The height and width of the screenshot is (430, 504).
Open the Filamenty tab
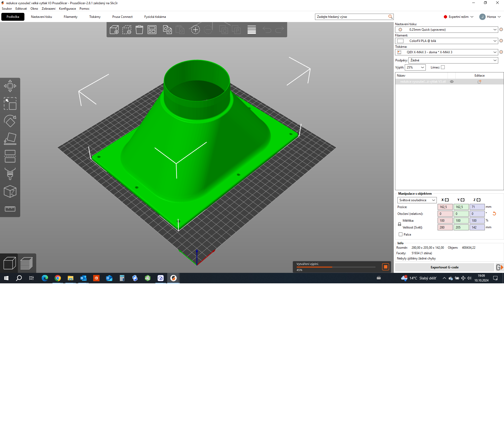[71, 17]
